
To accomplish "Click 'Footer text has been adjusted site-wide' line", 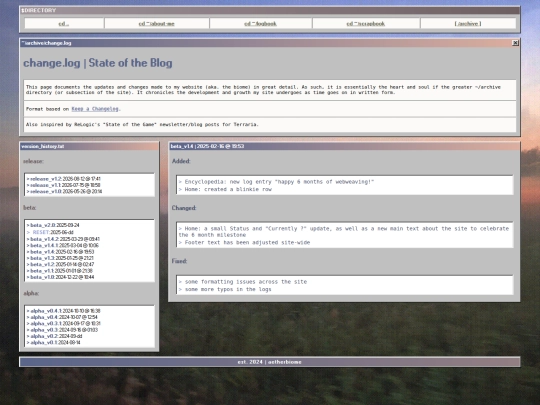I will pyautogui.click(x=244, y=242).
